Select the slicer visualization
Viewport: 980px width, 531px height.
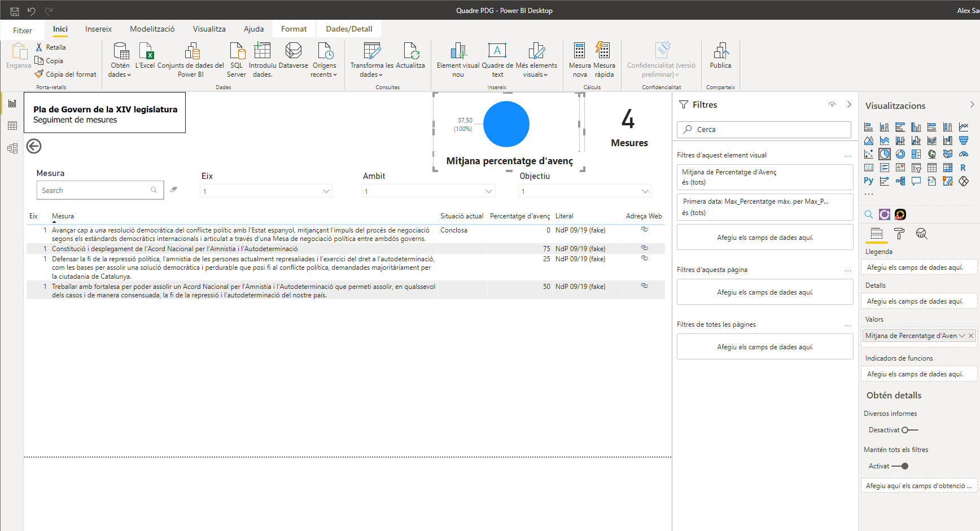(916, 168)
